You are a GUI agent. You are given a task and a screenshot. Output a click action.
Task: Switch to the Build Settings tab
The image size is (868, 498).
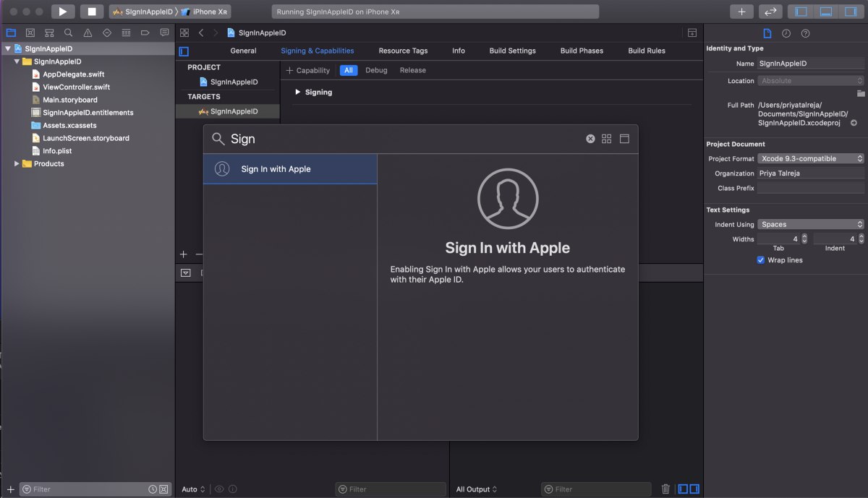(x=513, y=51)
